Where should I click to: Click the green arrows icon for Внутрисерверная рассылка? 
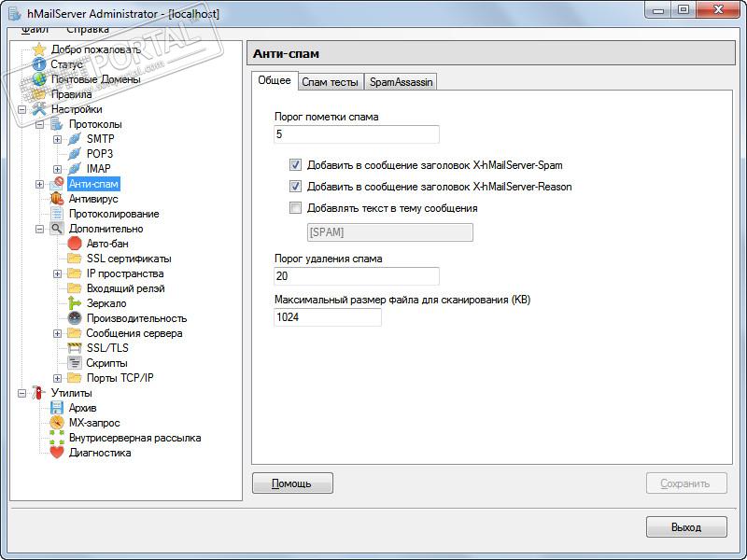pos(57,438)
